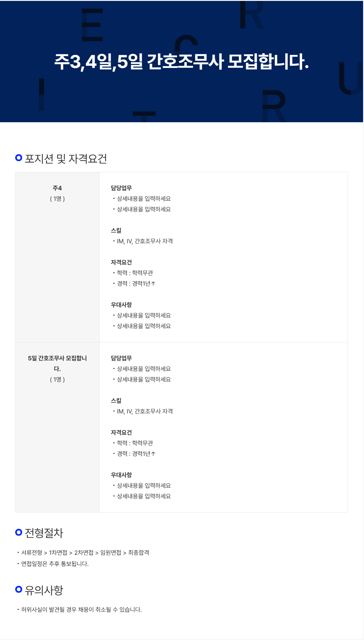Click the 전형절차 section heading
The width and height of the screenshot is (364, 640).
point(44,533)
